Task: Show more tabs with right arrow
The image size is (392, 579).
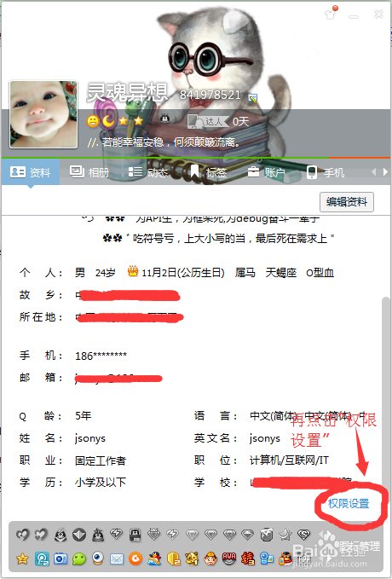Action: 385,171
